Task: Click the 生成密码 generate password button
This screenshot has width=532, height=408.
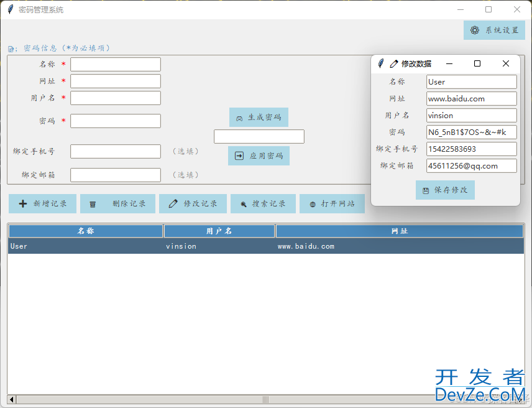Action: point(259,118)
